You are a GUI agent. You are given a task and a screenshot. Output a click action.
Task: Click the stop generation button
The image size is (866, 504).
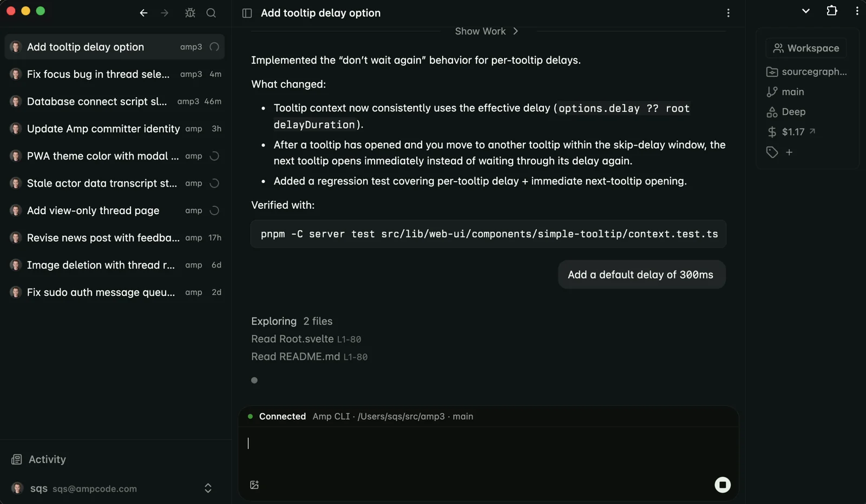coord(723,485)
